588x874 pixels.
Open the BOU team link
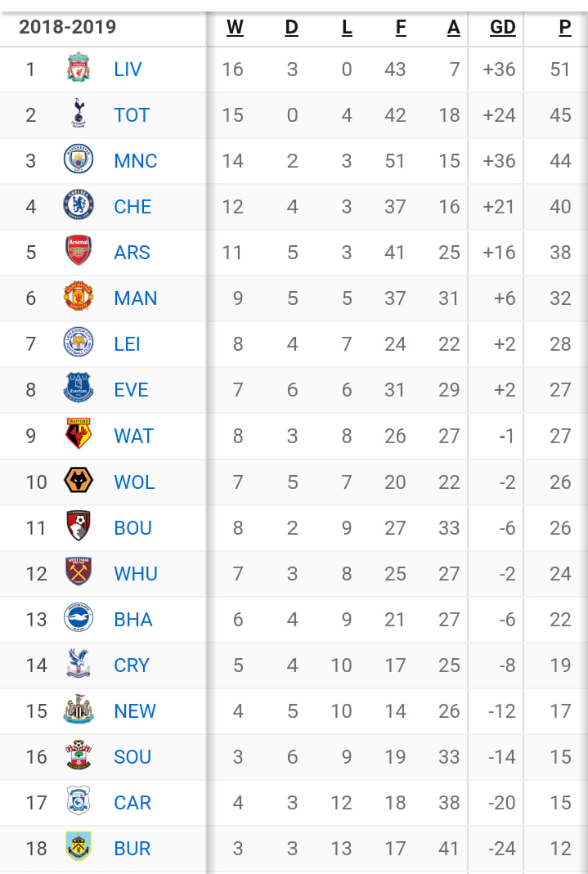pyautogui.click(x=132, y=527)
